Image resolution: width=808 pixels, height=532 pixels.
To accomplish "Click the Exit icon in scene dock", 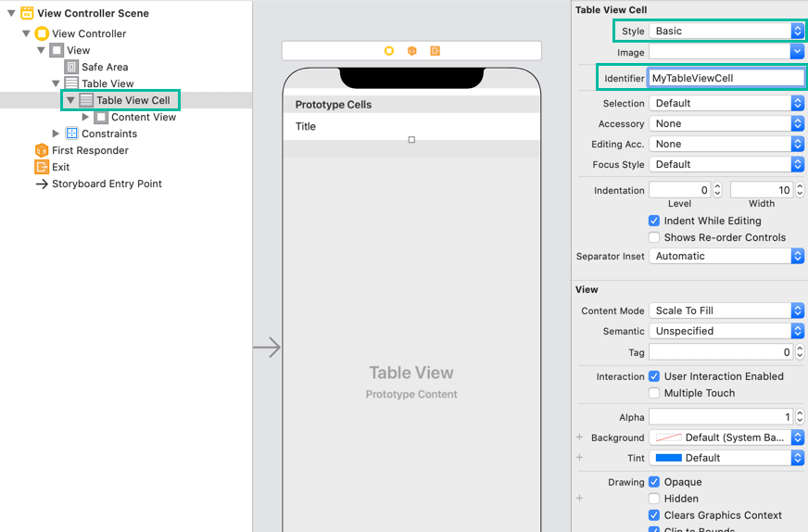I will click(x=435, y=51).
